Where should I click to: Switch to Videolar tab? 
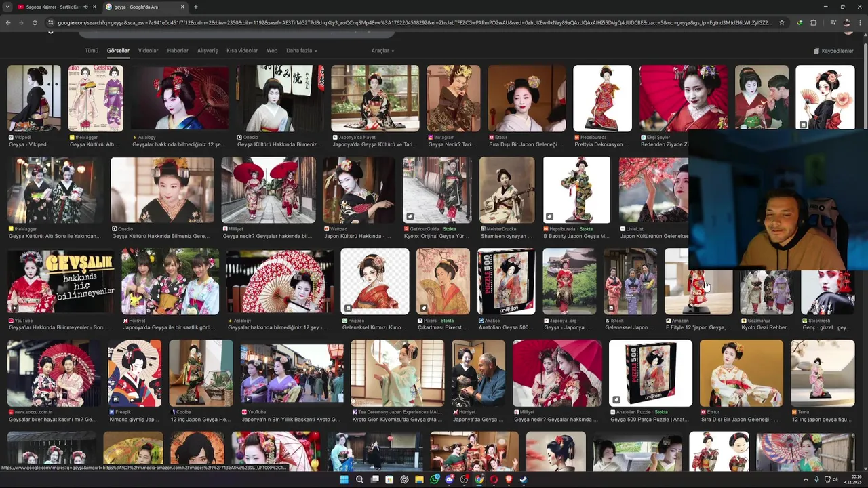[x=148, y=51]
